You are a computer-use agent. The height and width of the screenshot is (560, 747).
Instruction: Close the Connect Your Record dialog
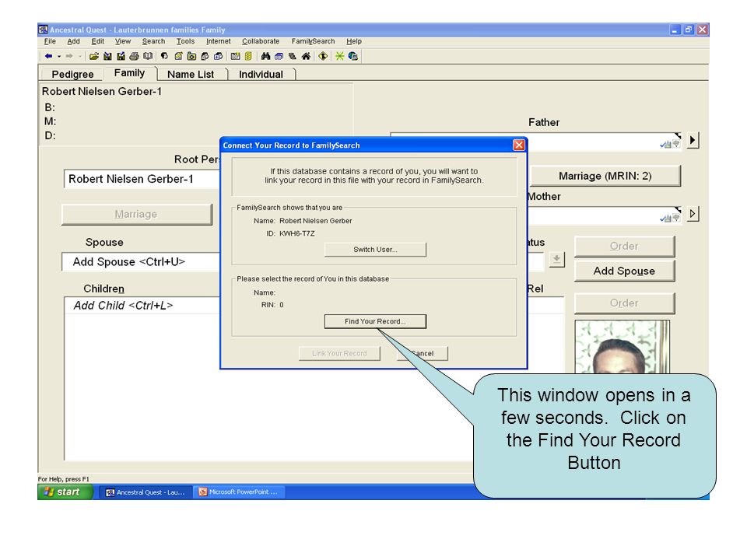(519, 145)
